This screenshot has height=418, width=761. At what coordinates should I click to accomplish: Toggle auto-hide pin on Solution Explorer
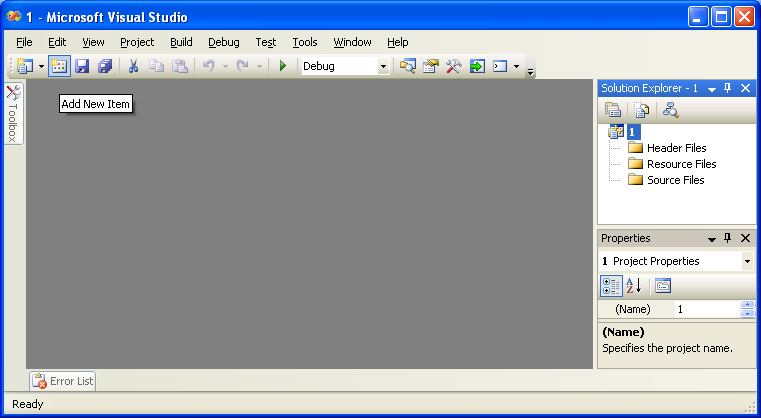click(x=728, y=88)
